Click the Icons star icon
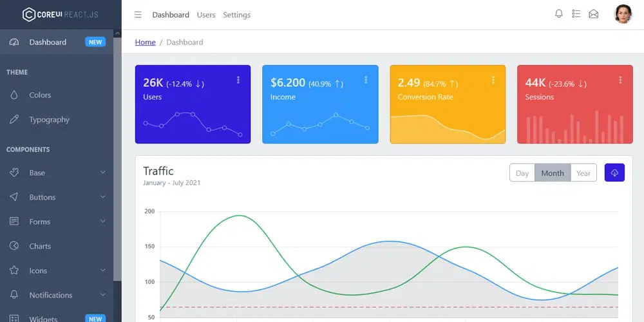The height and width of the screenshot is (322, 644). click(14, 270)
